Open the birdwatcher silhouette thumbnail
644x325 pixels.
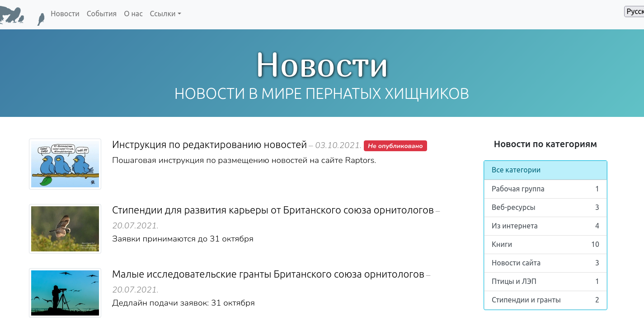tap(65, 293)
